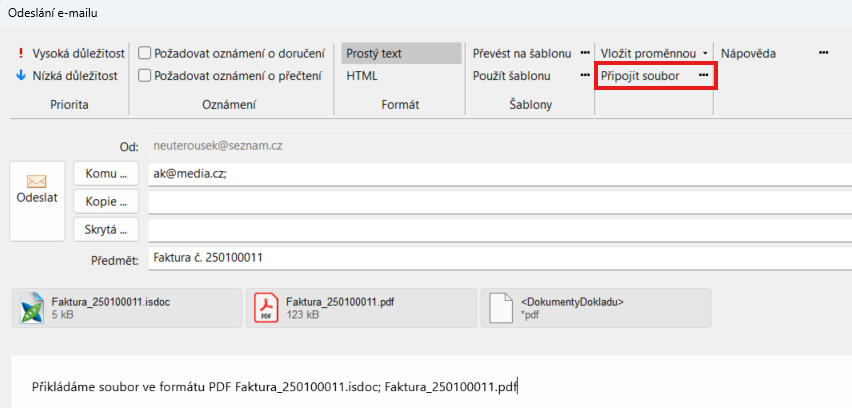Open the Nápověda help item
Image resolution: width=852 pixels, height=408 pixels.
pyautogui.click(x=748, y=53)
